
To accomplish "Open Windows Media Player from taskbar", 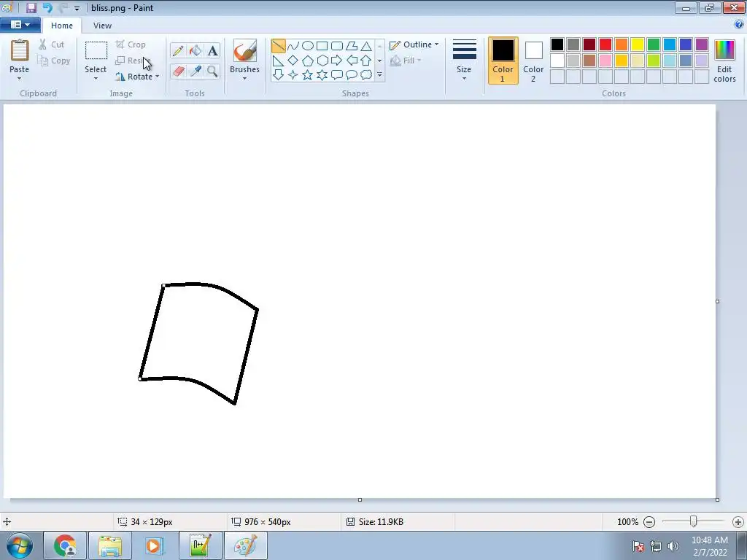I will point(154,545).
